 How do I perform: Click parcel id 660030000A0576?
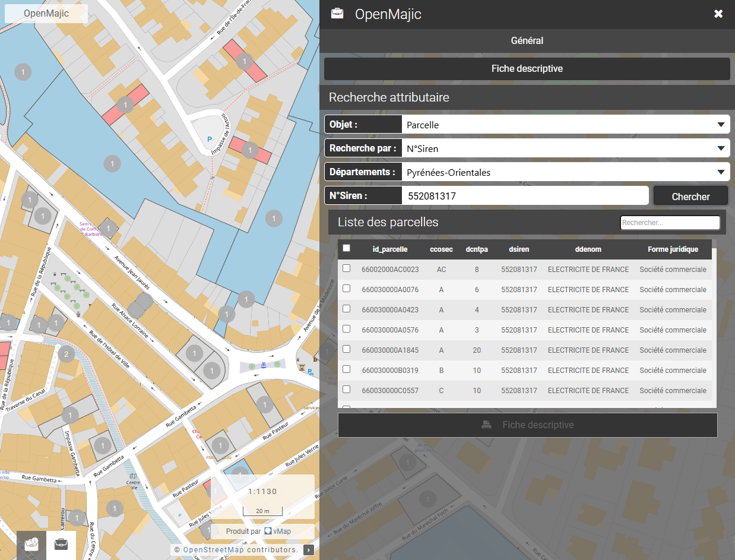click(390, 330)
